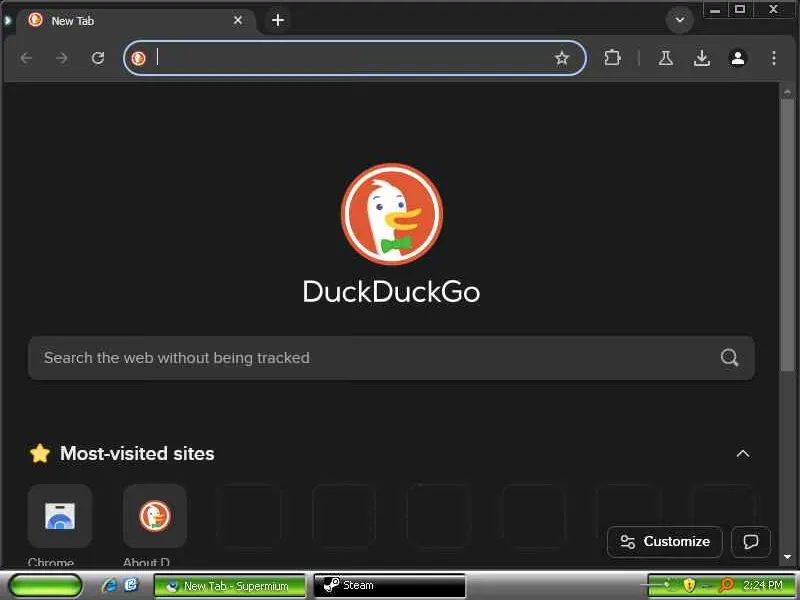Switch to New Tab - Supermium taskbar button

point(230,586)
